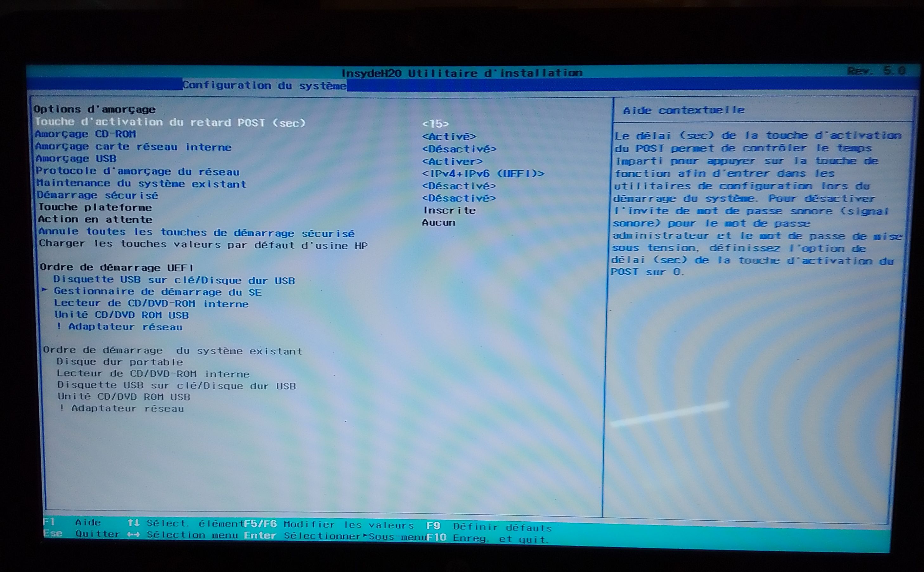The height and width of the screenshot is (572, 924).
Task: Toggle Maintenance du système existant <Désactivé> value
Action: [459, 186]
